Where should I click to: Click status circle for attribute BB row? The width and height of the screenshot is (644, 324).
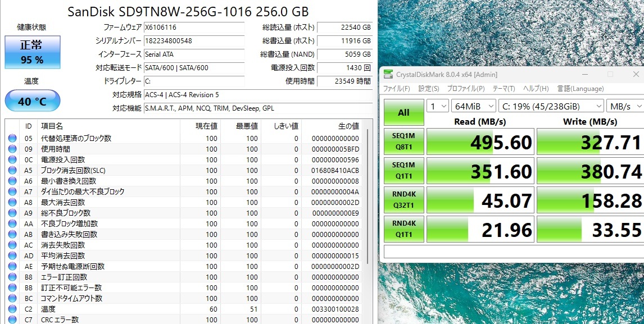[12, 288]
